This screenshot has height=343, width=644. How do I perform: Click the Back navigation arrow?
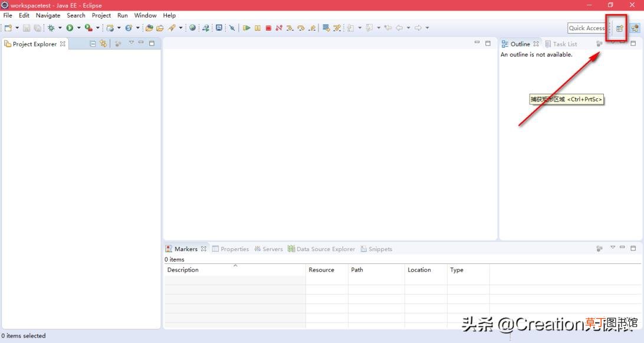point(399,28)
